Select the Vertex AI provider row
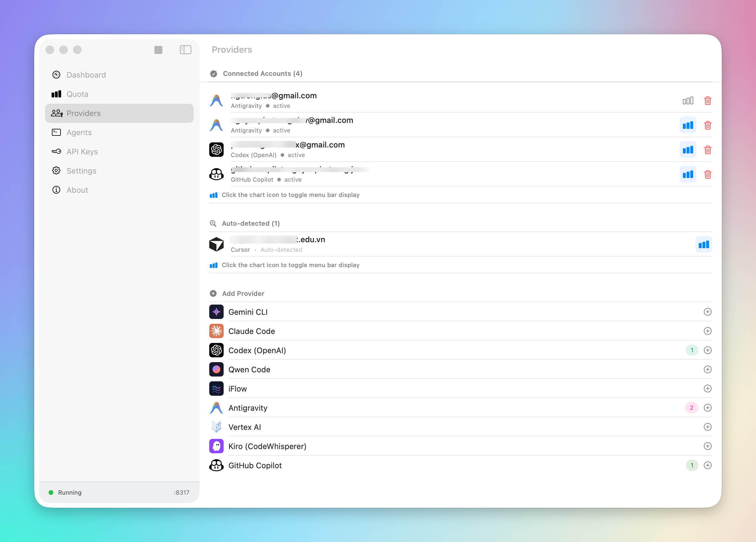The height and width of the screenshot is (542, 756). [245, 427]
